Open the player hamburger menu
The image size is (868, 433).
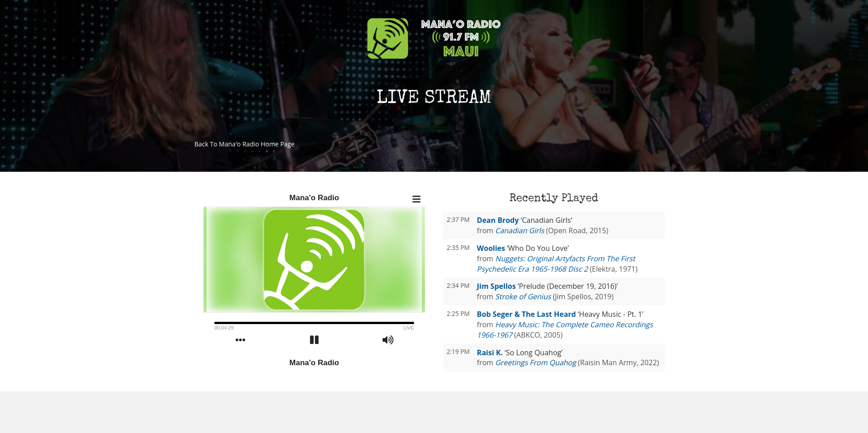pyautogui.click(x=416, y=199)
